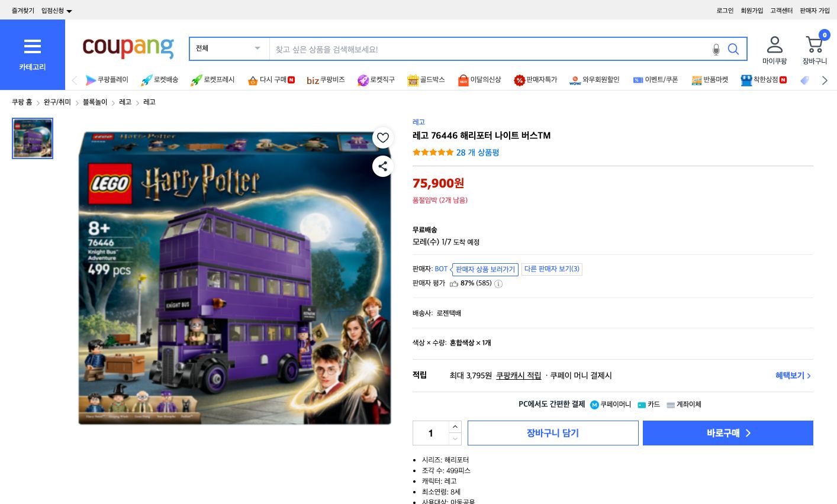837x504 pixels.
Task: Select the Knight Bus product thumbnail
Action: (x=33, y=138)
